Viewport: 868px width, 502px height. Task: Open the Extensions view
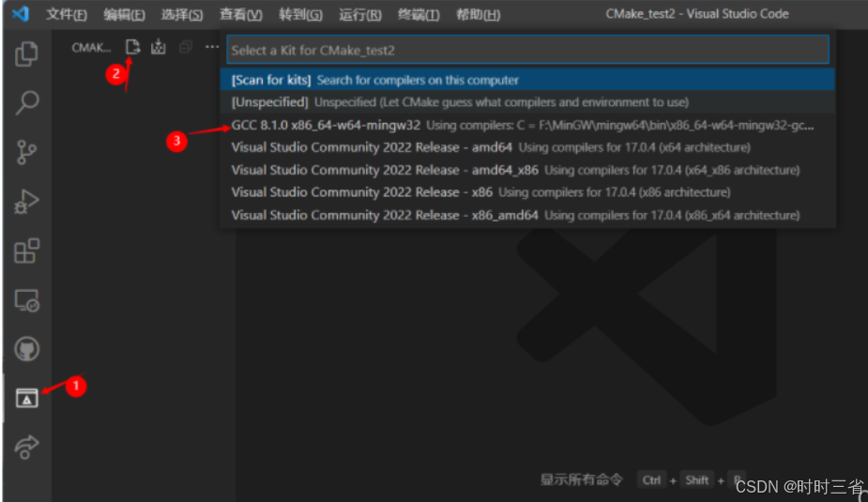26,251
